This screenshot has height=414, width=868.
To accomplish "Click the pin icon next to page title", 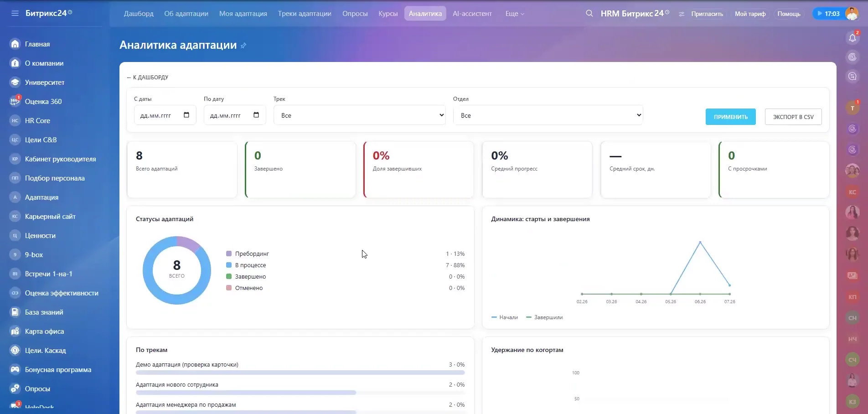I will 243,46.
